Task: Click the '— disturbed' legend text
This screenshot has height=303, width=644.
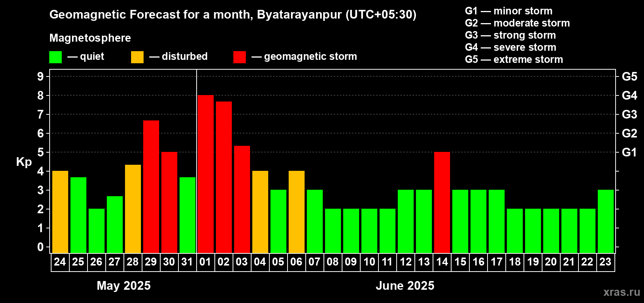Action: [x=178, y=56]
